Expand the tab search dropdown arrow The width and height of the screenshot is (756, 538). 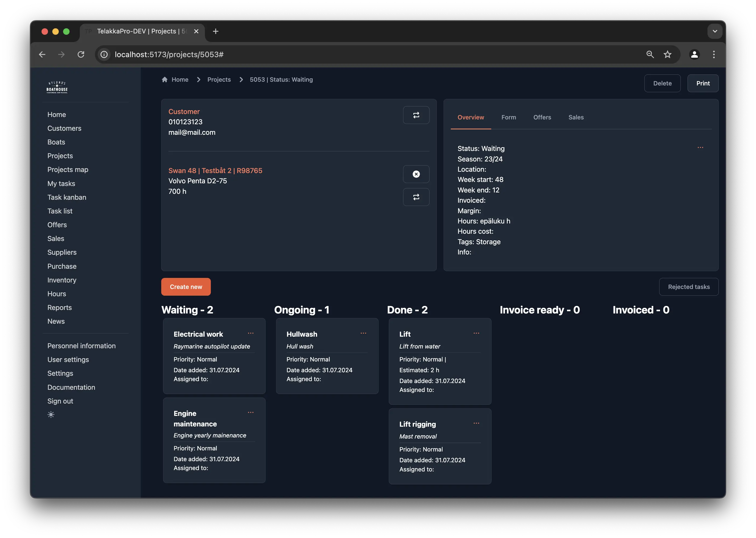(x=714, y=31)
